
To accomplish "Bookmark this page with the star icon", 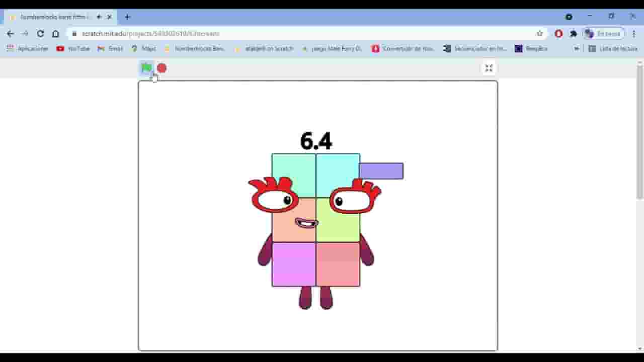I will pos(540,34).
